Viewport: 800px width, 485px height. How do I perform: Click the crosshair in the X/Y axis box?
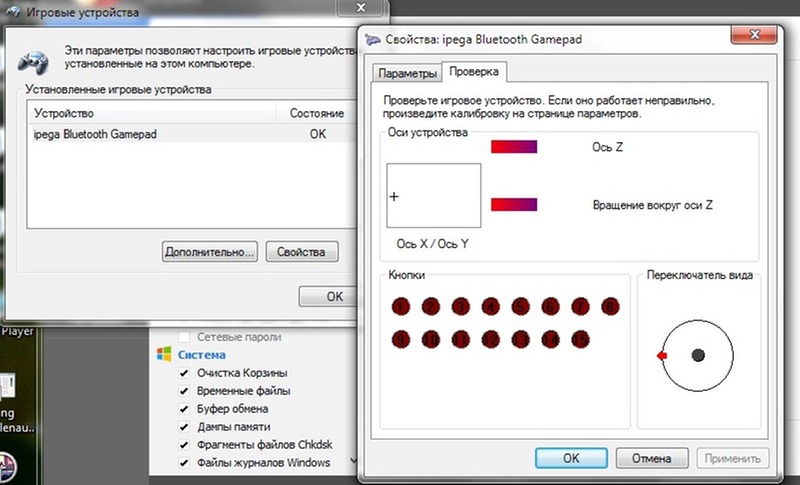pyautogui.click(x=394, y=197)
